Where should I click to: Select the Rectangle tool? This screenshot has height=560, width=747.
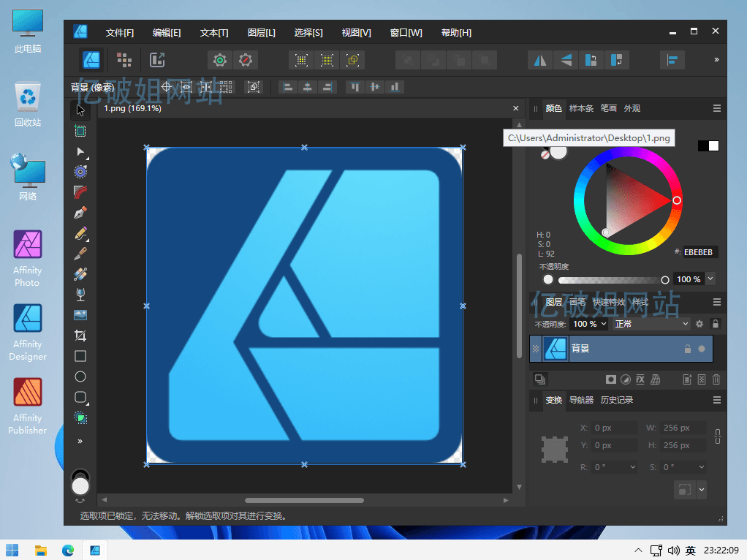[x=80, y=356]
